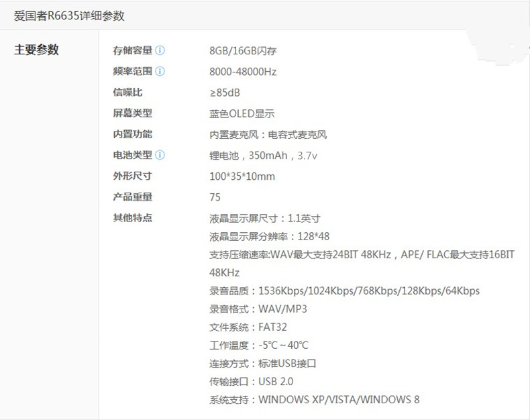Click the 屏幕类型 label
The height and width of the screenshot is (420, 530).
[133, 113]
